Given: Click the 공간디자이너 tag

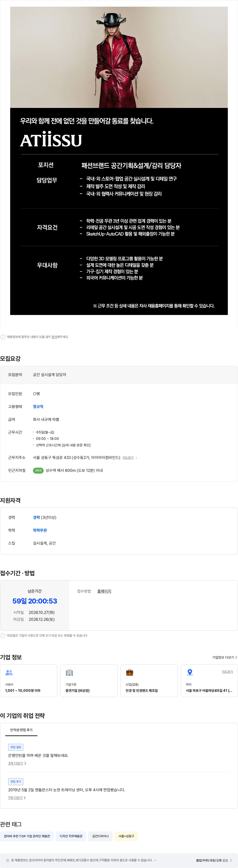Looking at the screenshot, I should pos(100,836).
